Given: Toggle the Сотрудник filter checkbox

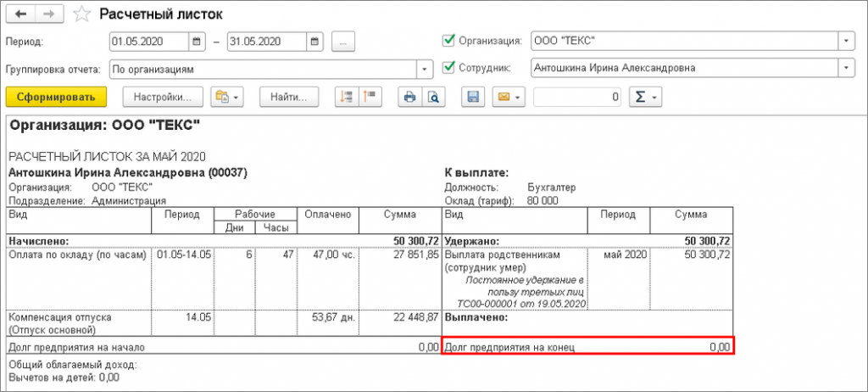Looking at the screenshot, I should [448, 68].
